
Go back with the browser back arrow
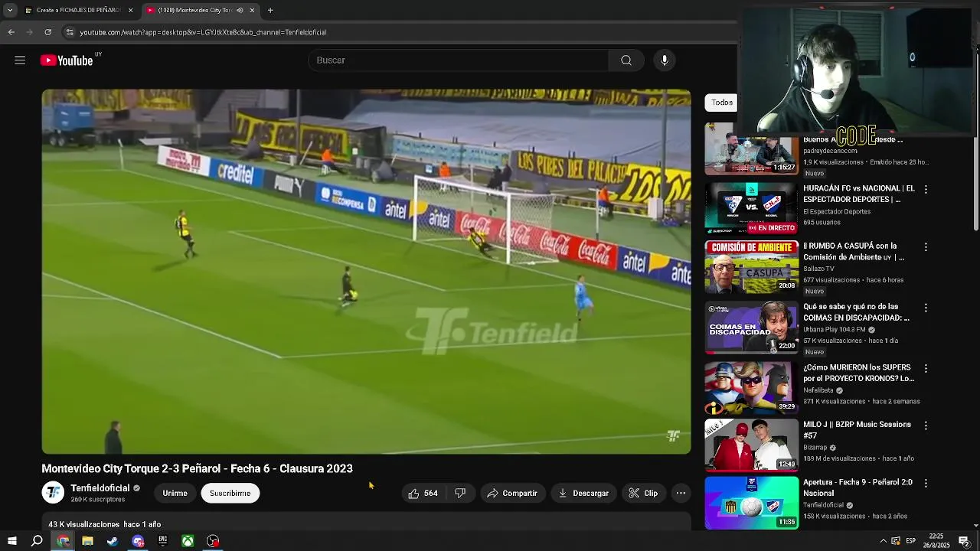coord(11,32)
